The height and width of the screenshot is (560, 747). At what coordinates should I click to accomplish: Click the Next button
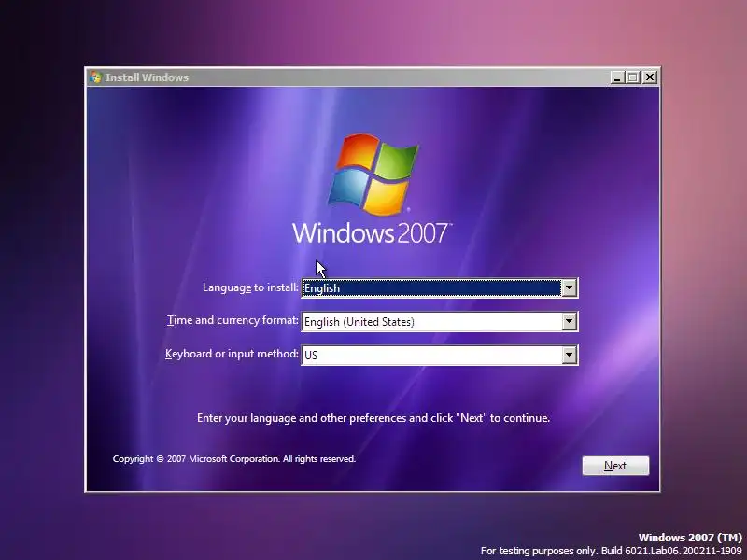click(x=615, y=466)
